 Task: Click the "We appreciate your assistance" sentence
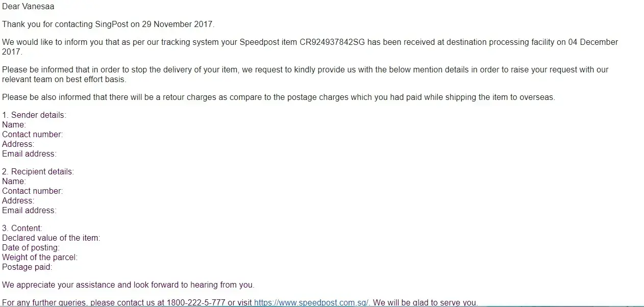click(128, 285)
